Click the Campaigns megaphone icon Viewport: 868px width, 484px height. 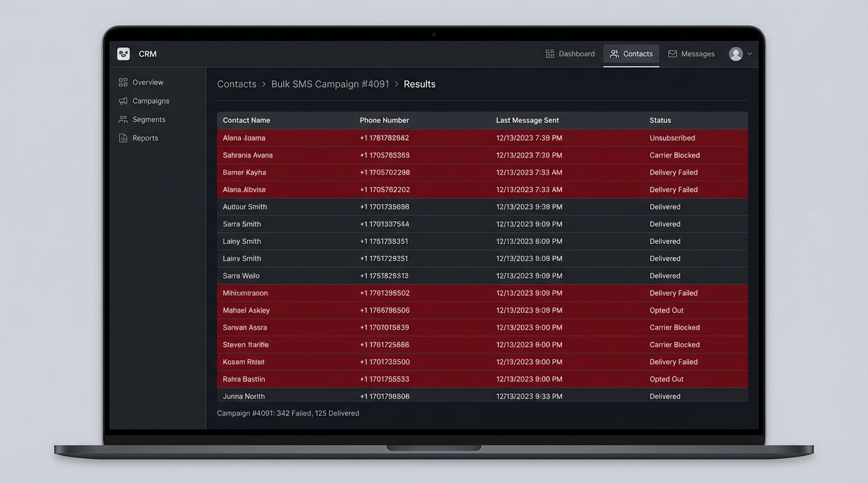click(123, 101)
